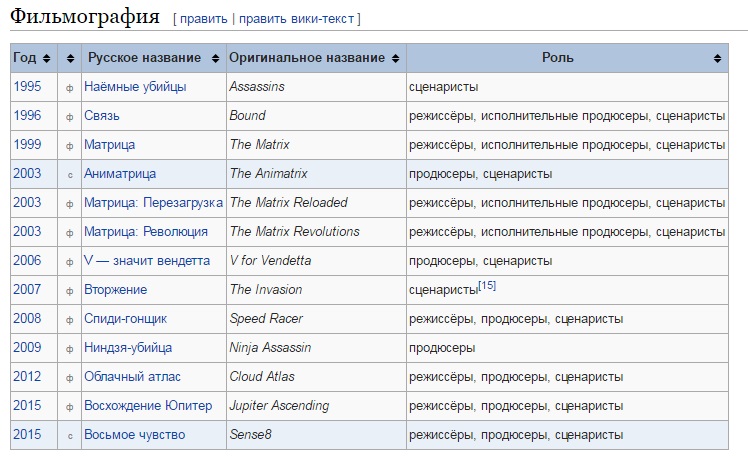Select Speed Racer cell text
This screenshot has width=748, height=456.
[266, 319]
